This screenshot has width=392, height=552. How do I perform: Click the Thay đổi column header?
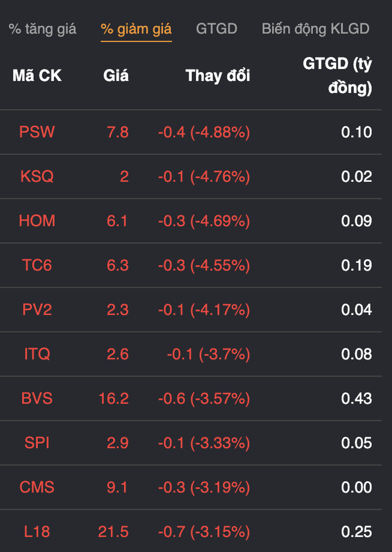pos(218,75)
